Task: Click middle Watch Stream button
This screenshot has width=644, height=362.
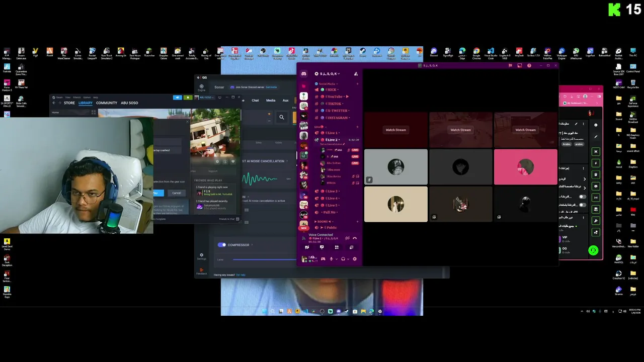Action: (x=460, y=130)
